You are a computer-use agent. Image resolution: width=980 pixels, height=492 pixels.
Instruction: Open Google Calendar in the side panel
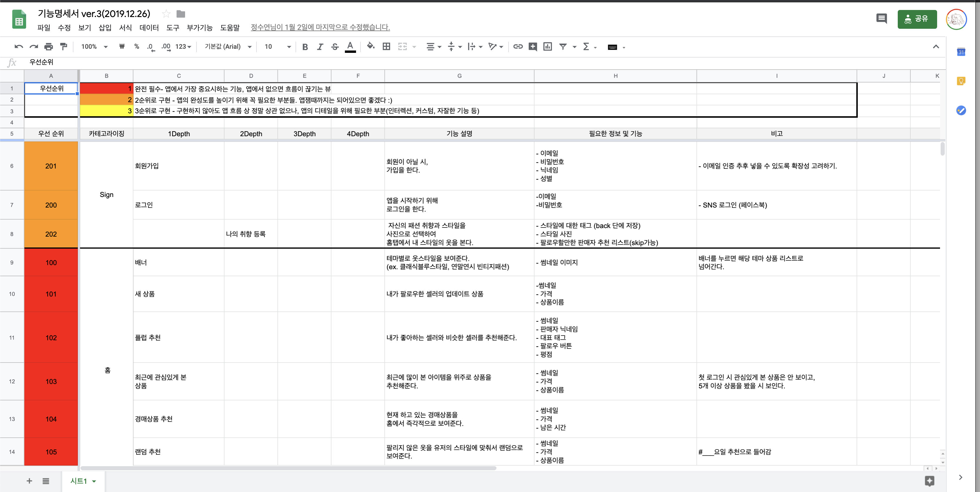[x=961, y=52]
